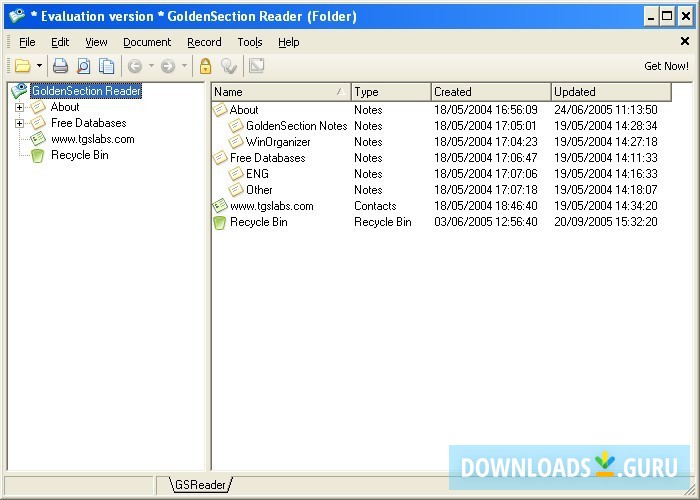700x500 pixels.
Task: Click the Copy pages toolbar icon
Action: [x=107, y=66]
